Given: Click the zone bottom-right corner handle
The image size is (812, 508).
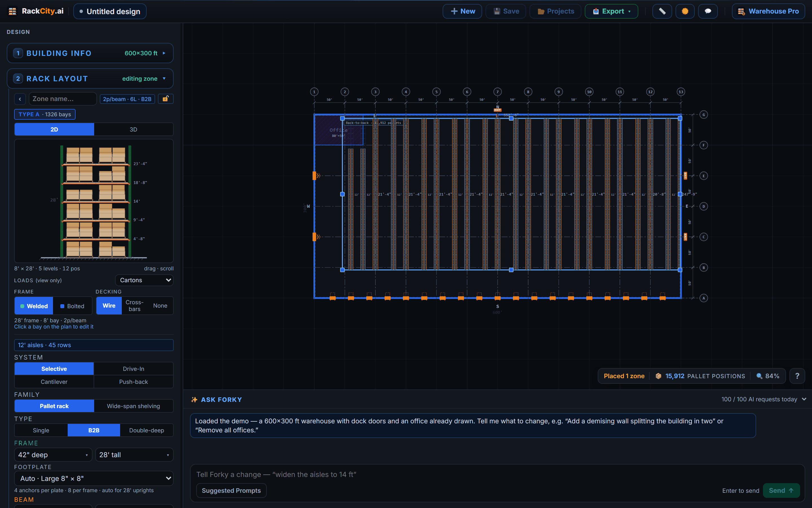Looking at the screenshot, I should tap(680, 270).
